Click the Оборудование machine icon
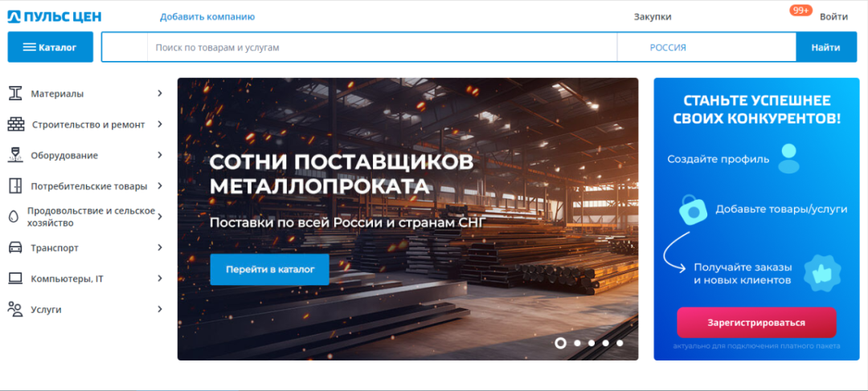 click(15, 156)
